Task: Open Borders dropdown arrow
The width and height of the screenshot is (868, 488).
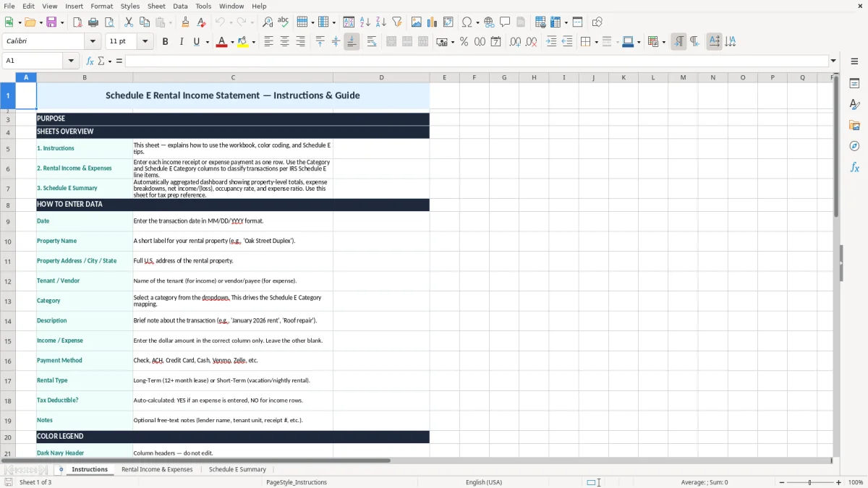Action: click(x=595, y=42)
